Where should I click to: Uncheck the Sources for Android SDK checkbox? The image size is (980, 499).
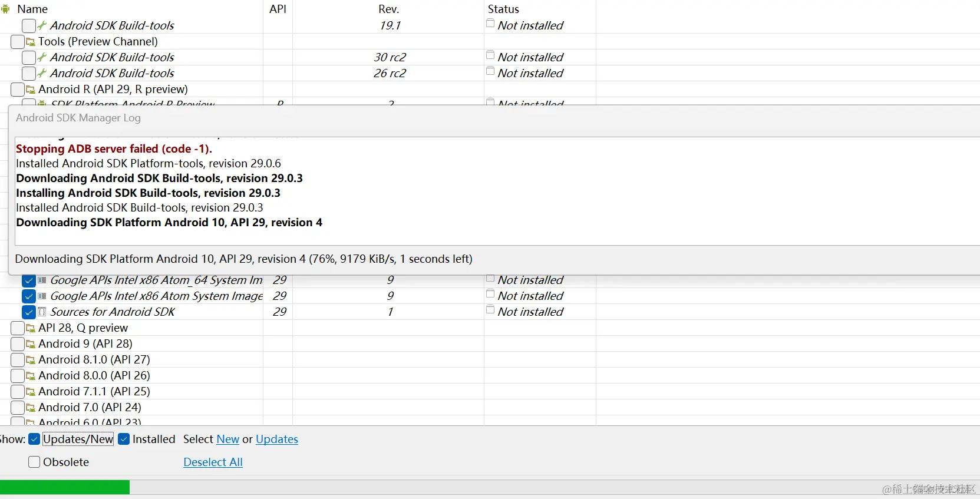pyautogui.click(x=28, y=312)
